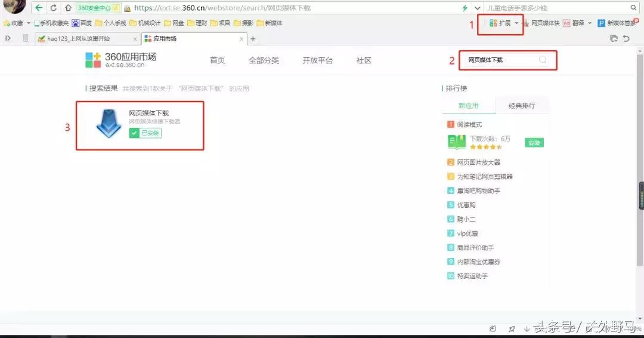Screen dimensions: 644x338
Task: Open 阅读模式 in the ranking list
Action: pyautogui.click(x=469, y=124)
